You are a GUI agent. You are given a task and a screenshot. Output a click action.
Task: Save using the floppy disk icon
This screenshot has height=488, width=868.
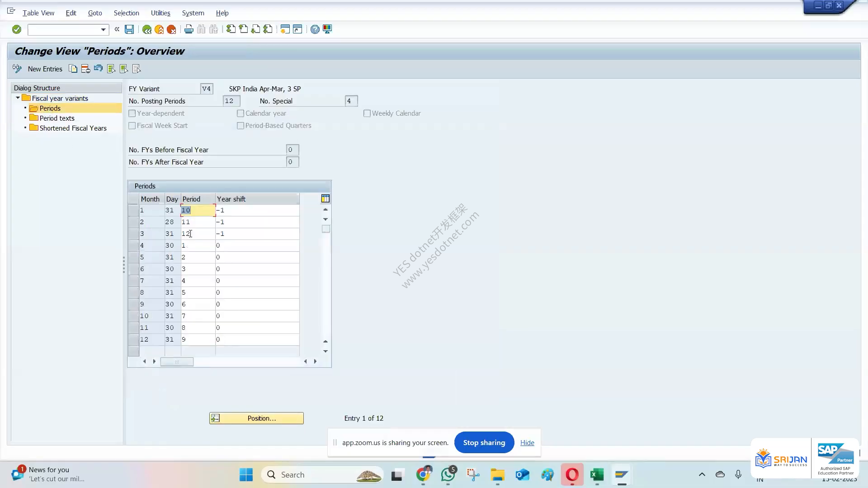(x=129, y=29)
